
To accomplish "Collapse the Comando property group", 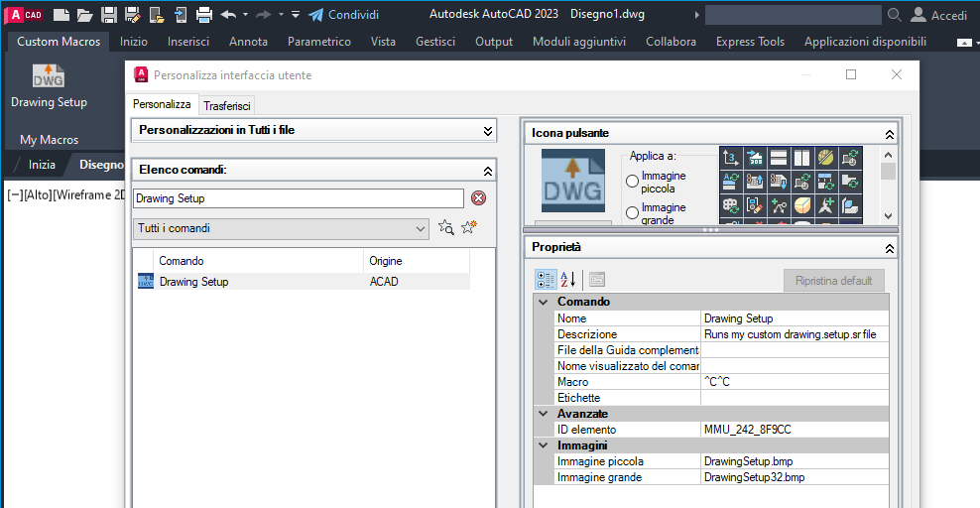I will tap(544, 302).
